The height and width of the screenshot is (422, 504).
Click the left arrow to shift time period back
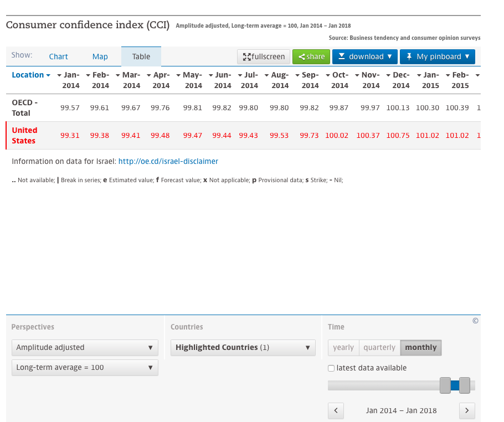tap(336, 410)
